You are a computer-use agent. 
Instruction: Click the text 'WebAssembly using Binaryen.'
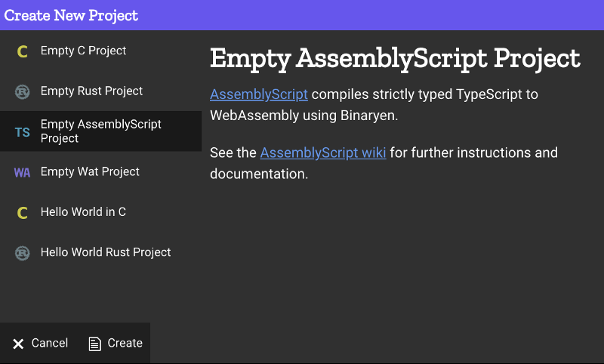[304, 116]
